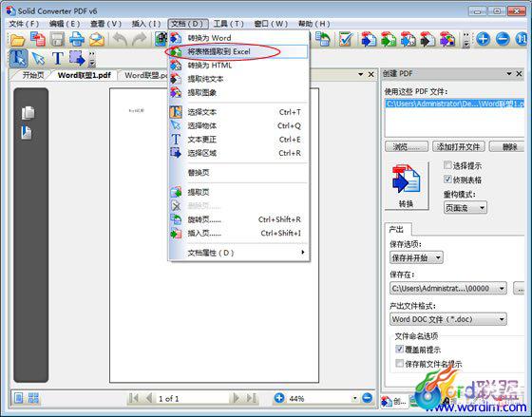532x417 pixels.
Task: Open the 保存在 path dropdown
Action: pyautogui.click(x=448, y=289)
